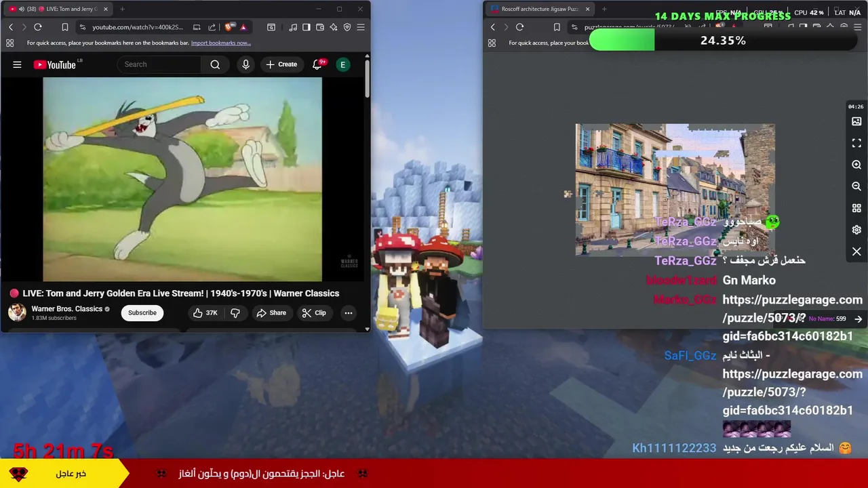Open the YouTube Create menu

[281, 64]
